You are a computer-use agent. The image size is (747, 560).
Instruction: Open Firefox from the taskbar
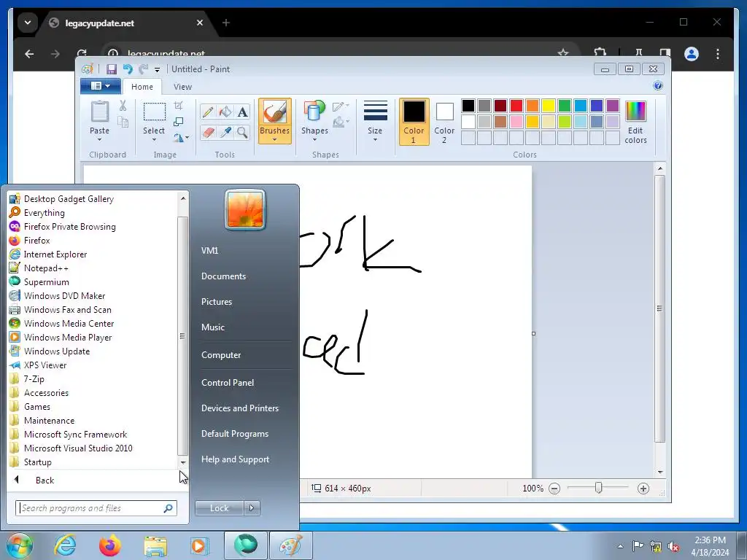110,545
